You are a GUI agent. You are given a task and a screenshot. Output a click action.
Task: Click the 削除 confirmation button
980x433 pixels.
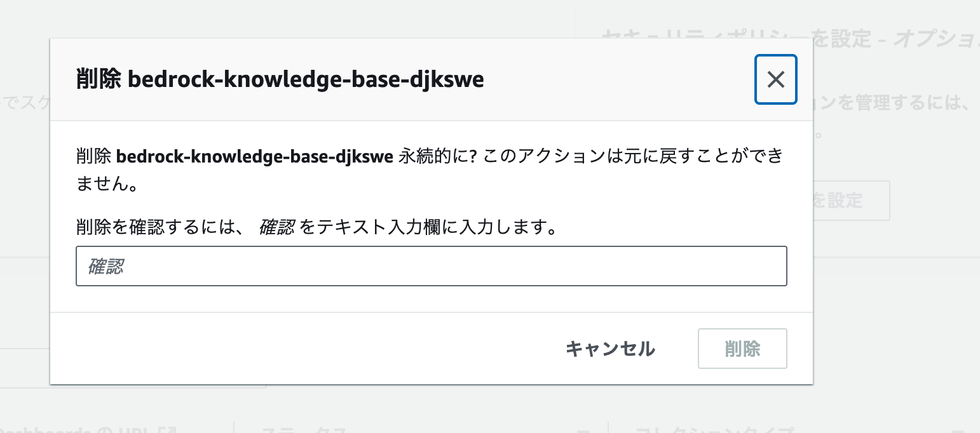pyautogui.click(x=742, y=348)
